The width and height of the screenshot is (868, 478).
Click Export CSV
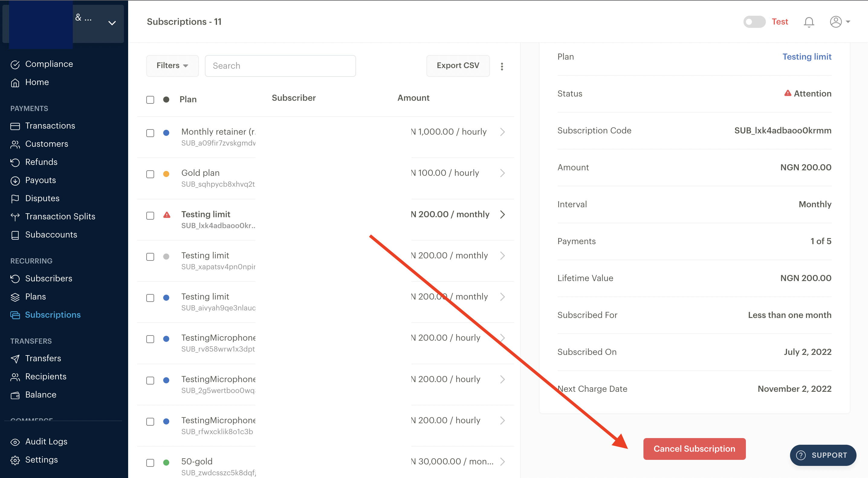click(x=458, y=66)
